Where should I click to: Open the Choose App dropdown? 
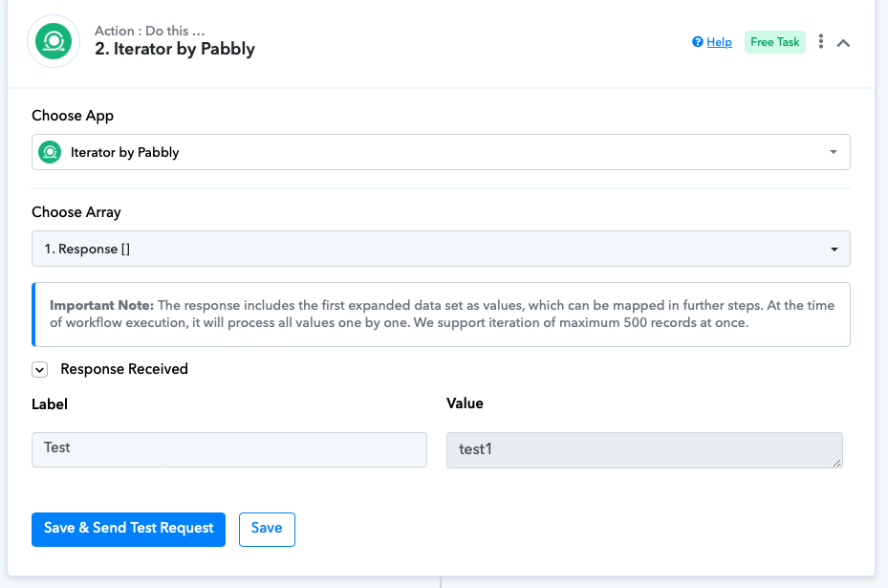[441, 152]
